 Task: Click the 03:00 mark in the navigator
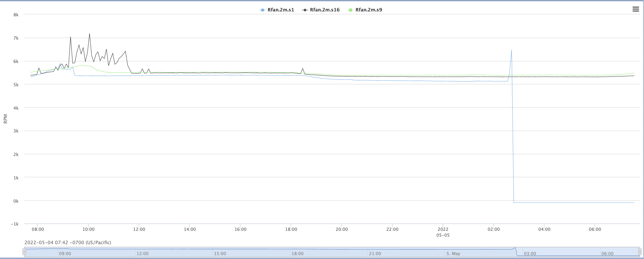click(x=530, y=253)
